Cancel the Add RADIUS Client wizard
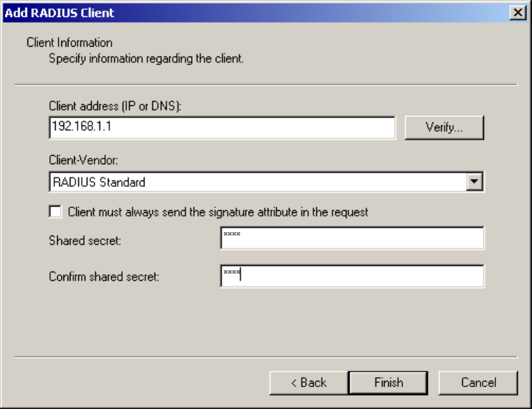 point(478,383)
